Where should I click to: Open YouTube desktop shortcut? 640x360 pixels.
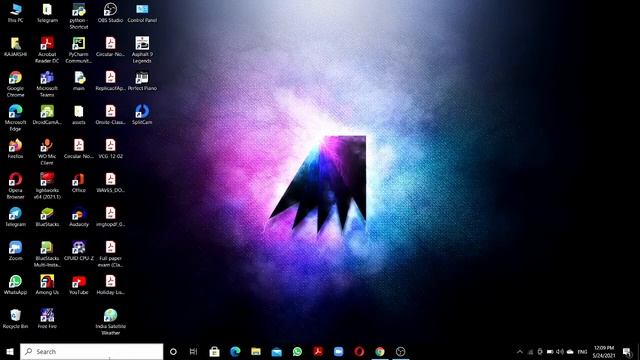[x=79, y=284]
